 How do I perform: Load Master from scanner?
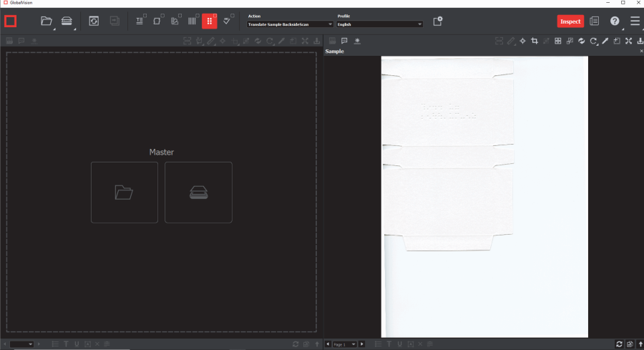click(x=198, y=192)
